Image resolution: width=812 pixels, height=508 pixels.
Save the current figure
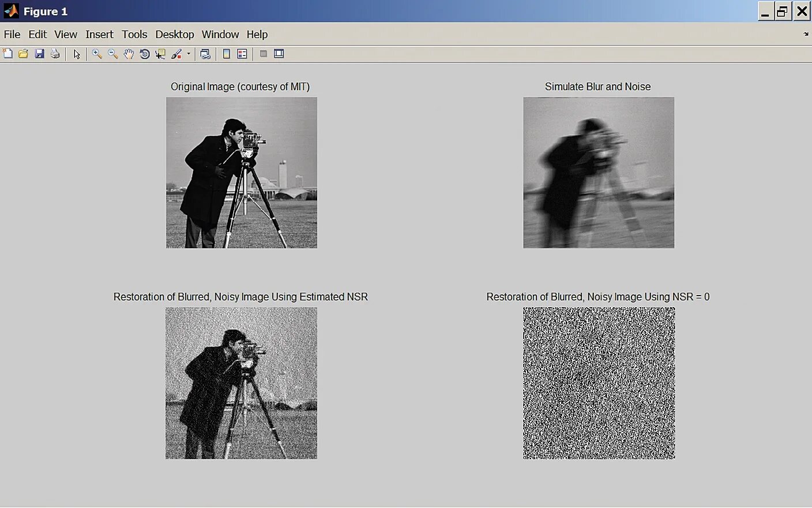[39, 54]
